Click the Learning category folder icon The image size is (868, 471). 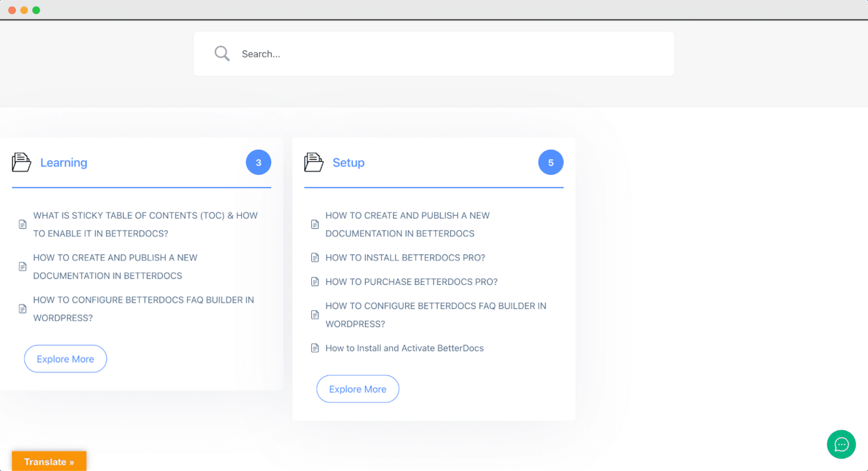pos(21,162)
